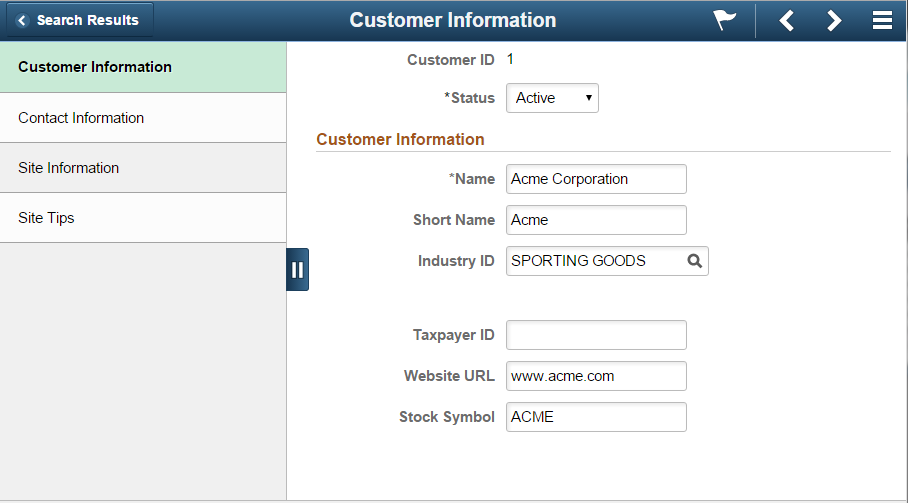Select the Site Tips tab
Image resolution: width=908 pixels, height=503 pixels.
(143, 218)
